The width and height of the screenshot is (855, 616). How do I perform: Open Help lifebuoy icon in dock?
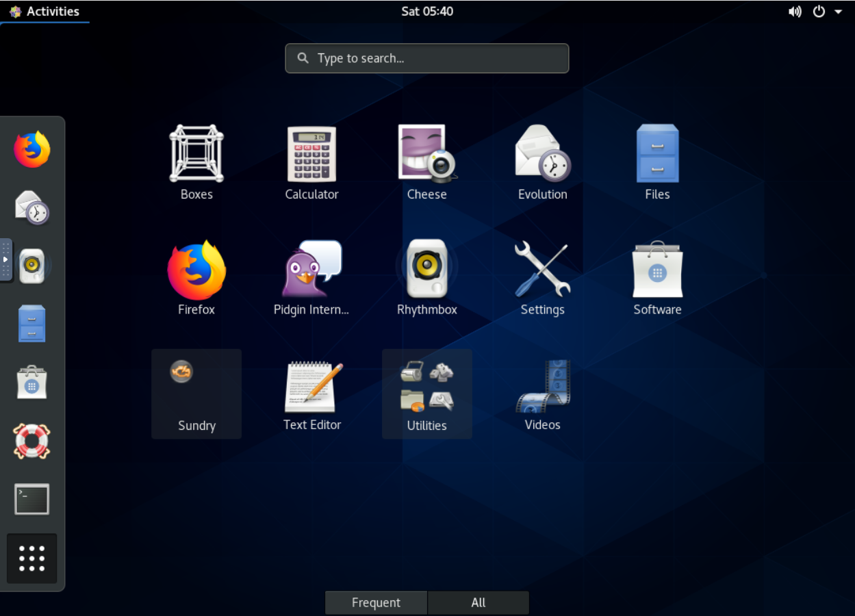[32, 441]
